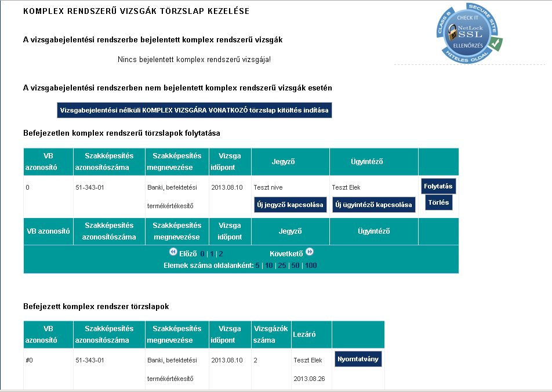Click the Vizsgázók száma value 2
Viewport: 552px width, 392px height.
pyautogui.click(x=255, y=360)
